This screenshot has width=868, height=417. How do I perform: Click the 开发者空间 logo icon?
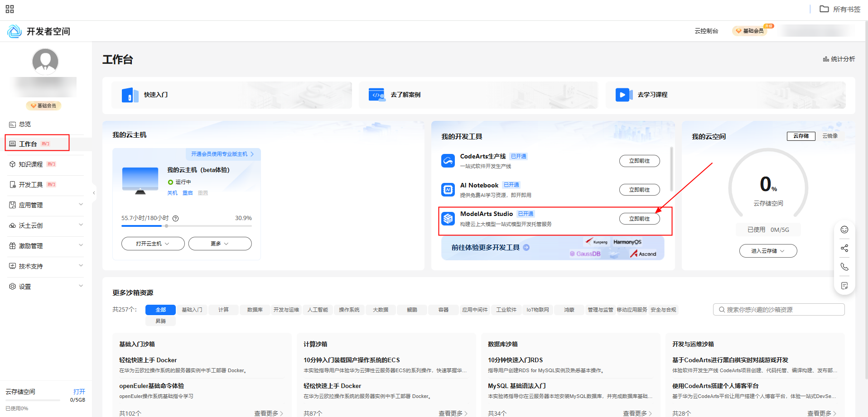click(x=14, y=31)
